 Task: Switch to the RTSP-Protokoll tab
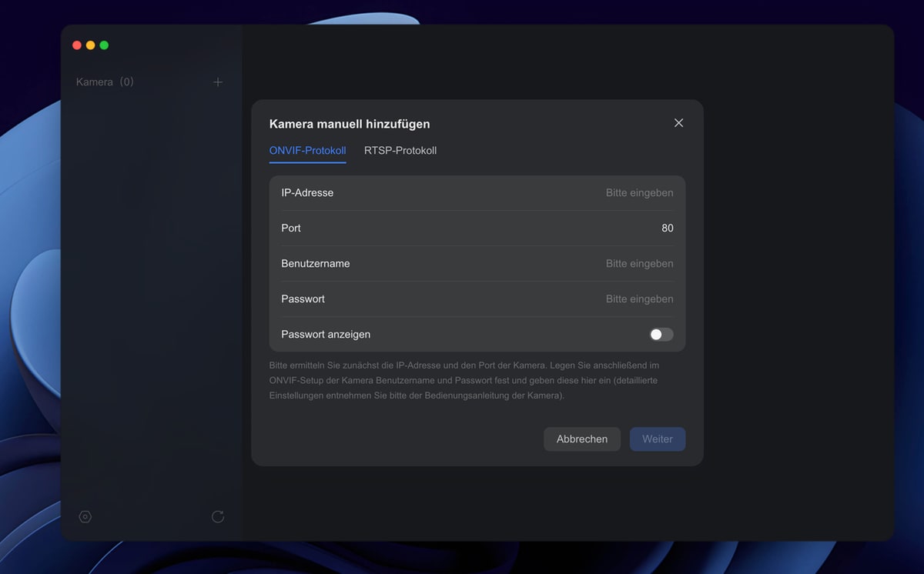[x=400, y=151]
